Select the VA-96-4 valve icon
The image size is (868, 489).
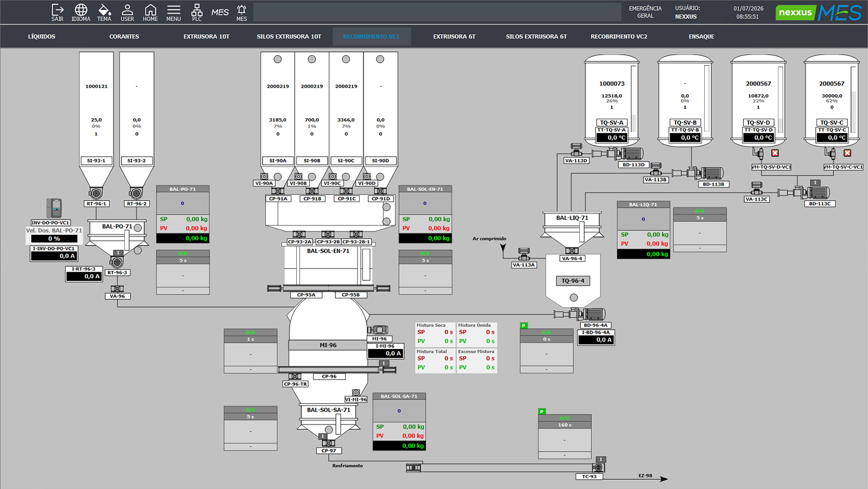[572, 250]
